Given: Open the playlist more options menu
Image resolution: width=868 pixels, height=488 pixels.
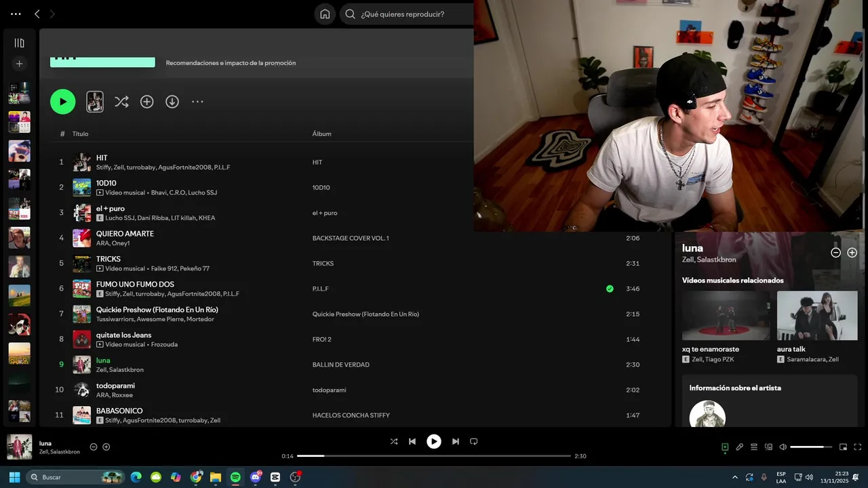Looking at the screenshot, I should [197, 102].
